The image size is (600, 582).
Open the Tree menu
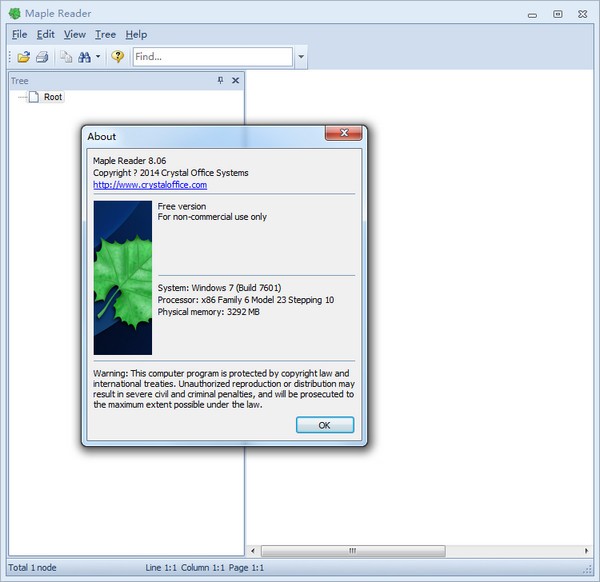105,34
